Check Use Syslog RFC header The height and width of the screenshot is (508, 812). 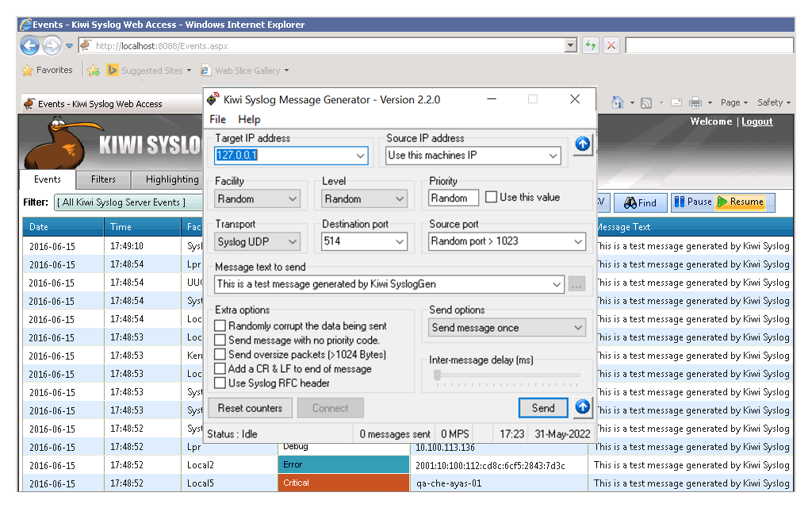coord(220,383)
